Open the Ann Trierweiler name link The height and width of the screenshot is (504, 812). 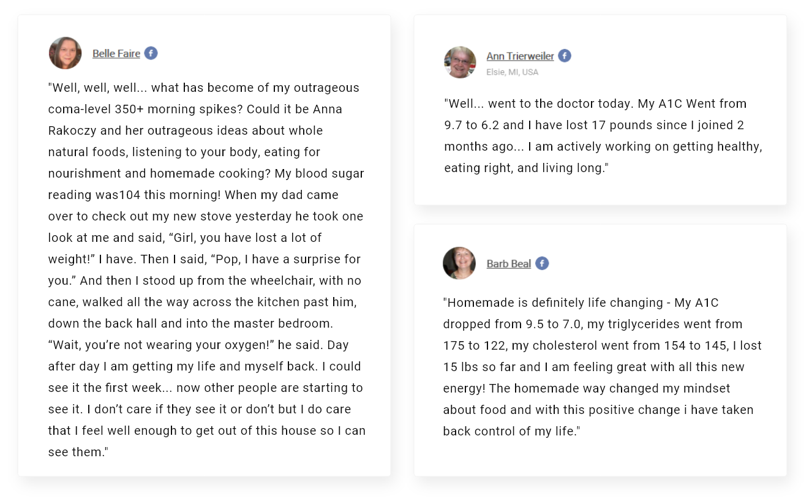click(x=520, y=56)
